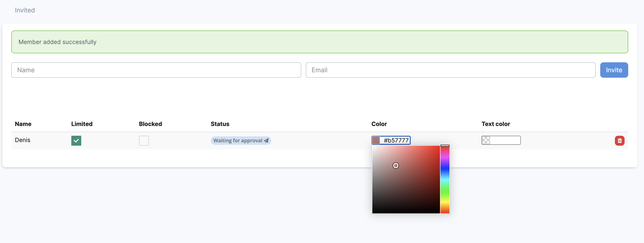Click the color swatch beside #b57777

(376, 140)
